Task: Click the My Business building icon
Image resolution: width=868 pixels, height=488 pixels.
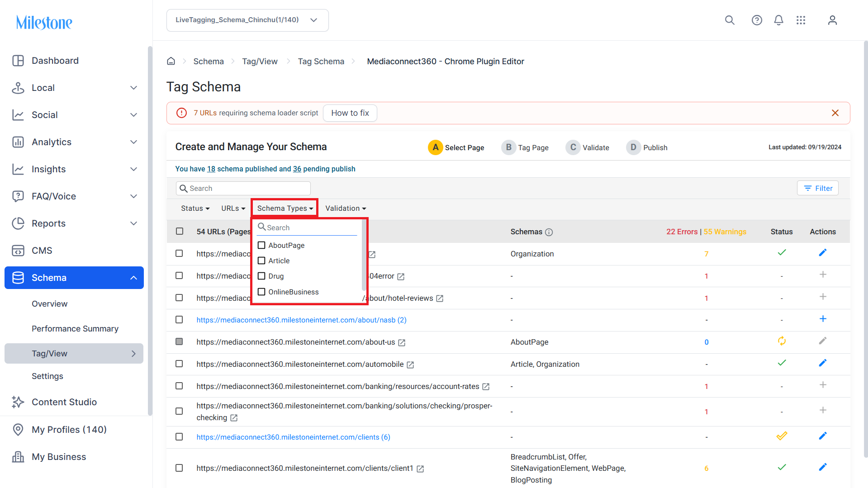Action: [x=18, y=457]
